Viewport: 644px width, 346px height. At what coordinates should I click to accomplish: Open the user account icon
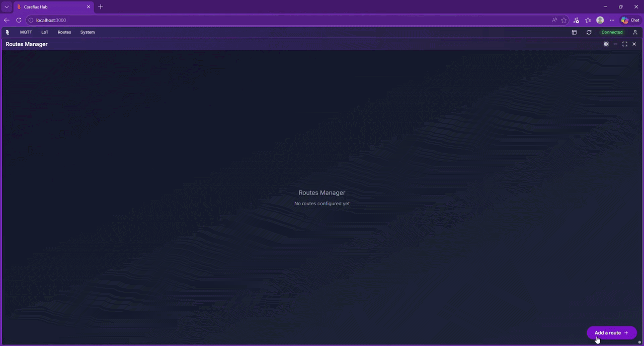coord(635,32)
